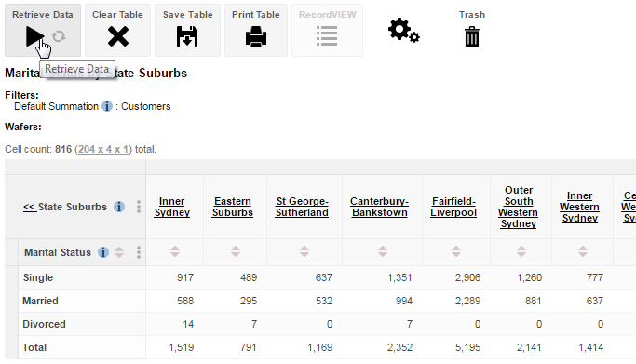This screenshot has width=636, height=364.
Task: Open the Canterbury-Bankstown column link
Action: (x=379, y=207)
